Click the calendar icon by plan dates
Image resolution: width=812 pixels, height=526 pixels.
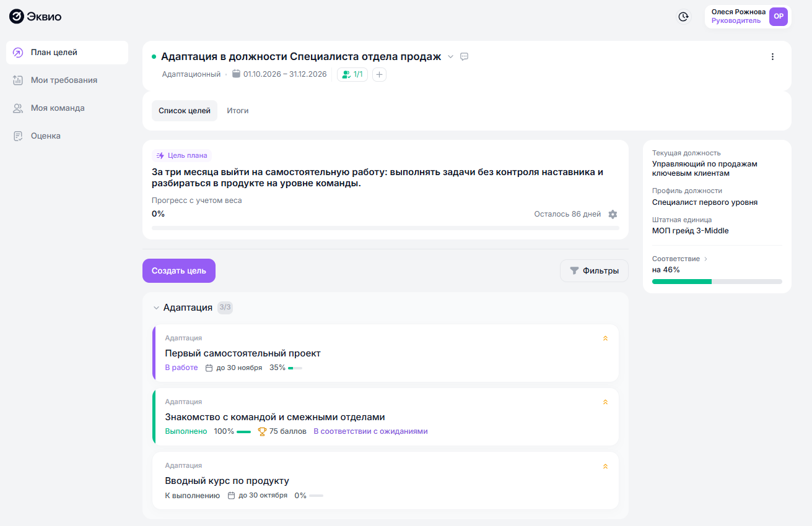[236, 74]
